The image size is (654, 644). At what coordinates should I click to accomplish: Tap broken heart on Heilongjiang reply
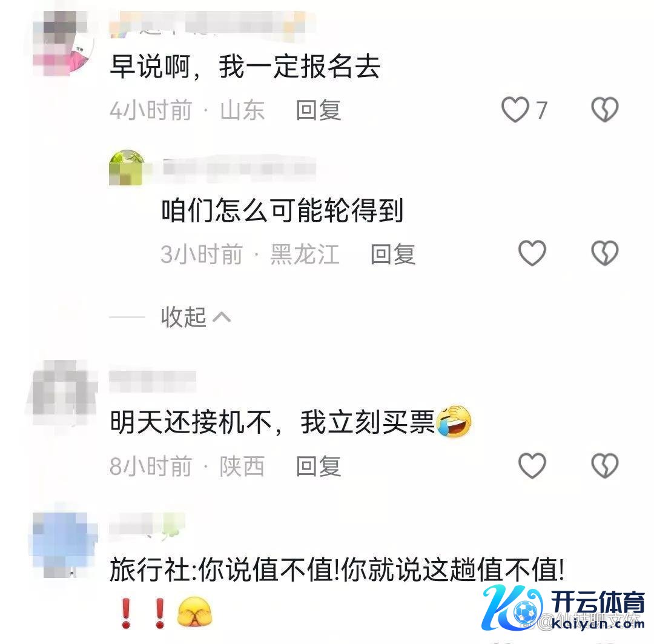pyautogui.click(x=605, y=253)
